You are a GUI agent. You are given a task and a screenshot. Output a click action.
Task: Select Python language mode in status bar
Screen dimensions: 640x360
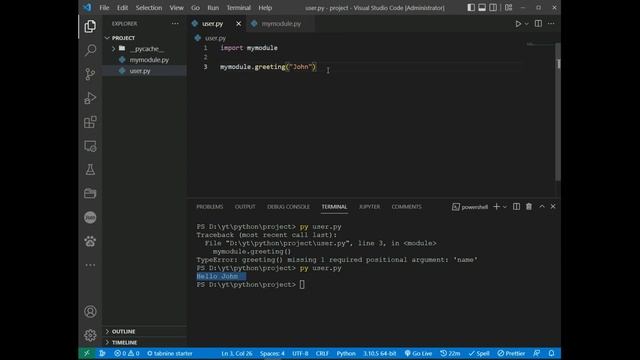click(x=346, y=353)
